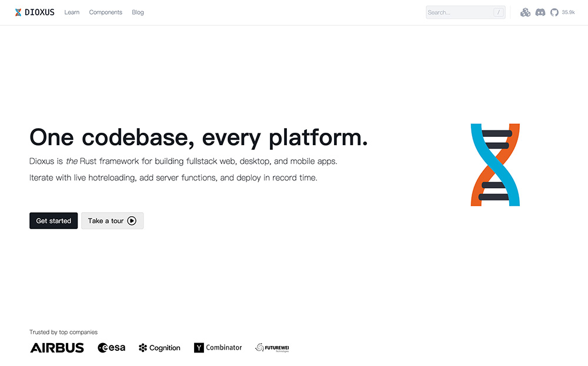Click the Take a tour button

pyautogui.click(x=112, y=221)
